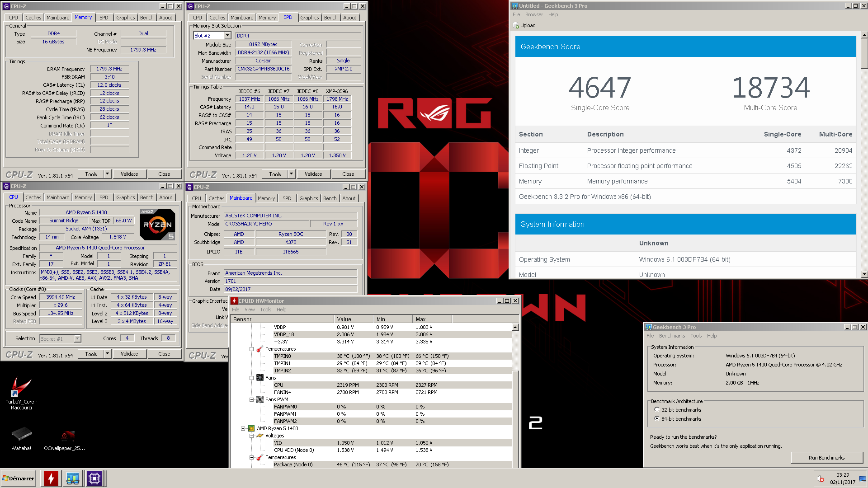Click the Value column header in HWMonitor
Image resolution: width=868 pixels, height=488 pixels.
point(354,319)
